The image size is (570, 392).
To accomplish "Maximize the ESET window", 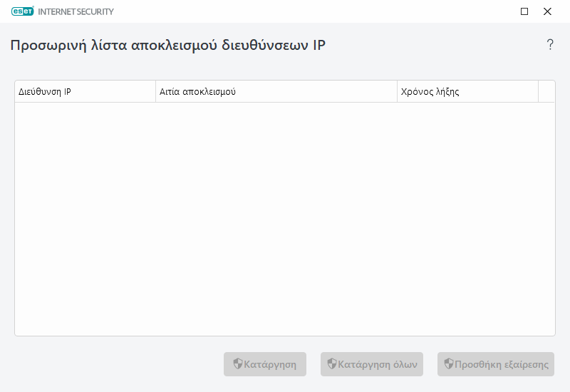I will tap(524, 11).
